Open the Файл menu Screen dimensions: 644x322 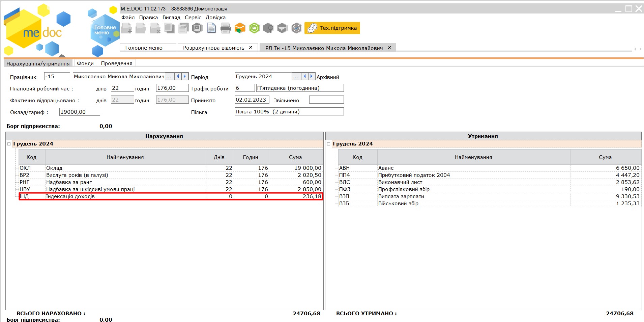128,18
